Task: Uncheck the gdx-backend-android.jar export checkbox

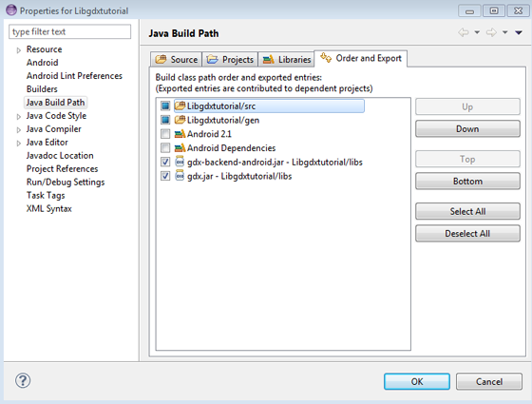Action: (165, 162)
